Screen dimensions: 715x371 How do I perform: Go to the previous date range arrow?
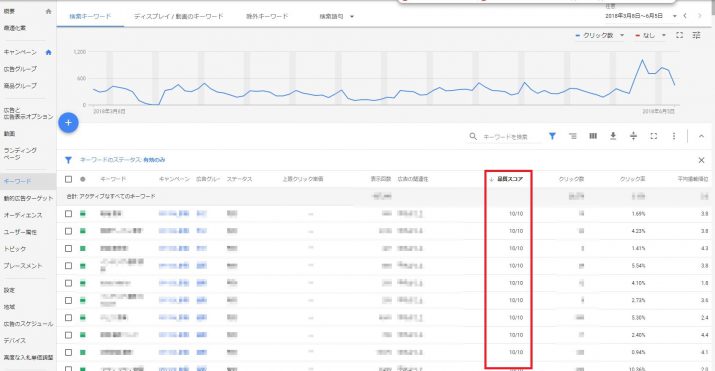click(685, 16)
